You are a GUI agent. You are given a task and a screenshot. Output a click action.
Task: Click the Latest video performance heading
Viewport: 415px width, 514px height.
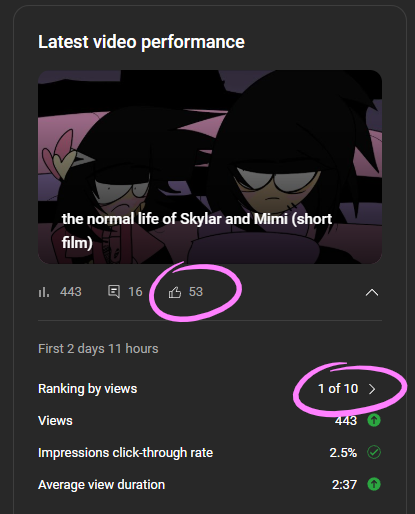point(141,42)
